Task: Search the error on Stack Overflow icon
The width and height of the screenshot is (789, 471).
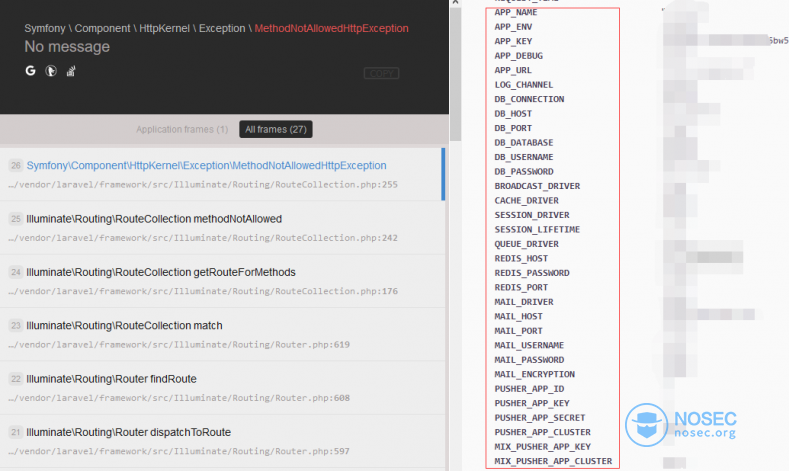Action: [x=71, y=71]
